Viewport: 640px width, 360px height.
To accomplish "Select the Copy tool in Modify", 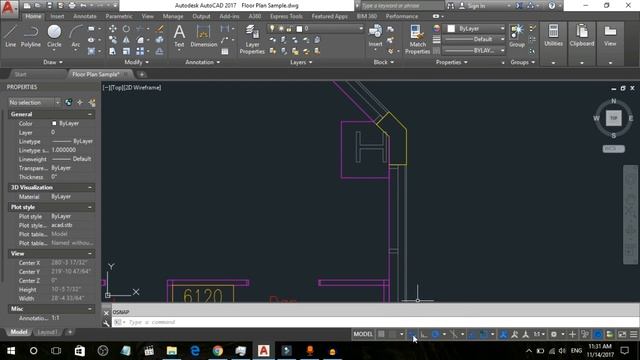I will (113, 40).
